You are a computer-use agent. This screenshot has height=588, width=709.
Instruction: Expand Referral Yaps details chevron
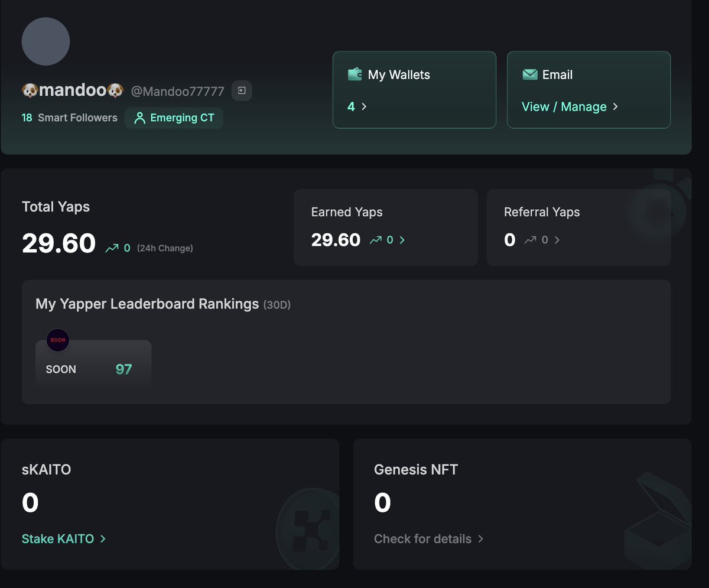(557, 240)
